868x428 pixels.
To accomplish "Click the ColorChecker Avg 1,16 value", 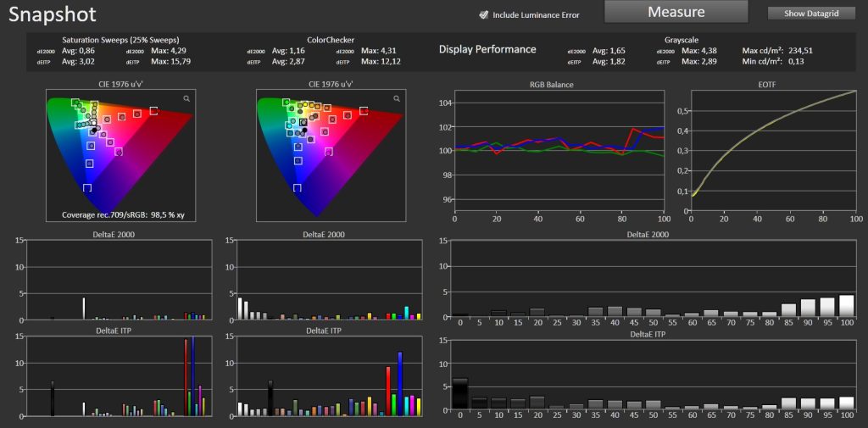I will click(288, 50).
